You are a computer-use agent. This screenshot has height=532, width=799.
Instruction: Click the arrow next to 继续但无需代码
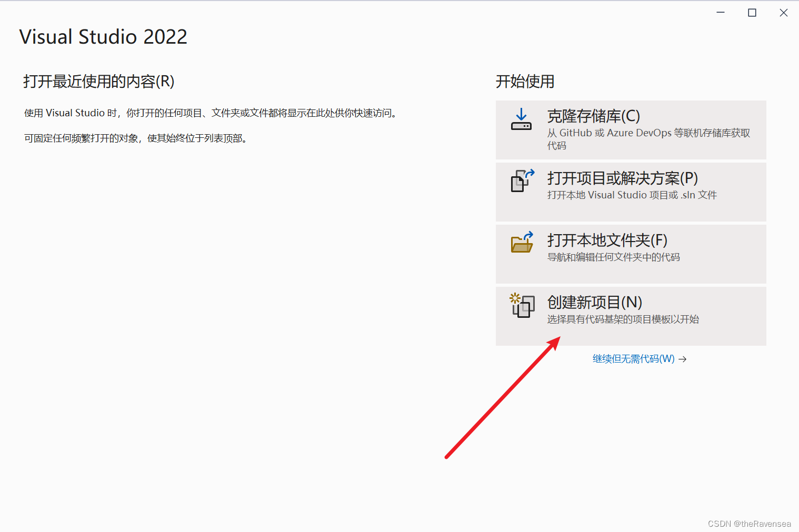(683, 358)
